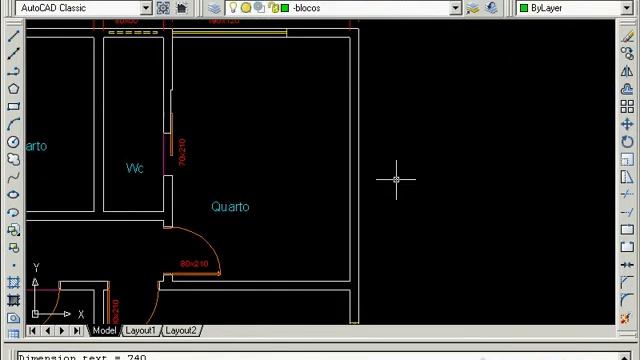Screen dimensions: 640x360
Task: Select the Scale tool
Action: pyautogui.click(x=627, y=160)
